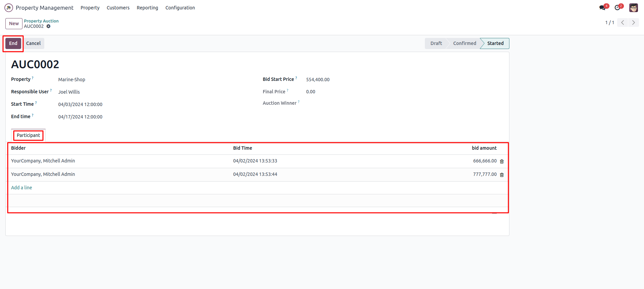This screenshot has height=289, width=644.
Task: Click the New record button
Action: tap(14, 23)
